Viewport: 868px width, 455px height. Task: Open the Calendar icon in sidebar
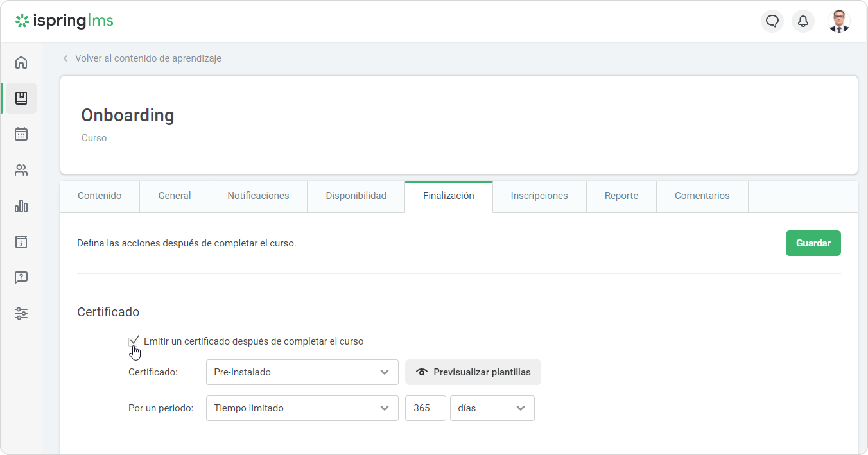[21, 134]
